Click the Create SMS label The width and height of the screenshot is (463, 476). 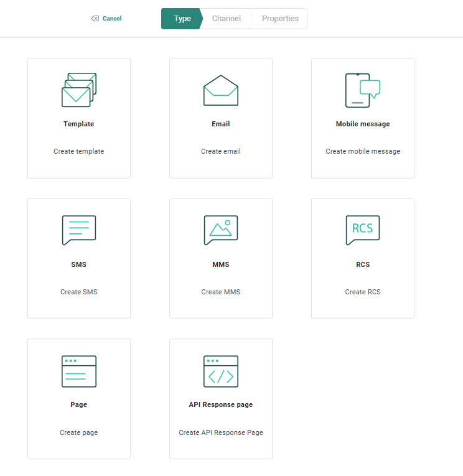tap(79, 292)
